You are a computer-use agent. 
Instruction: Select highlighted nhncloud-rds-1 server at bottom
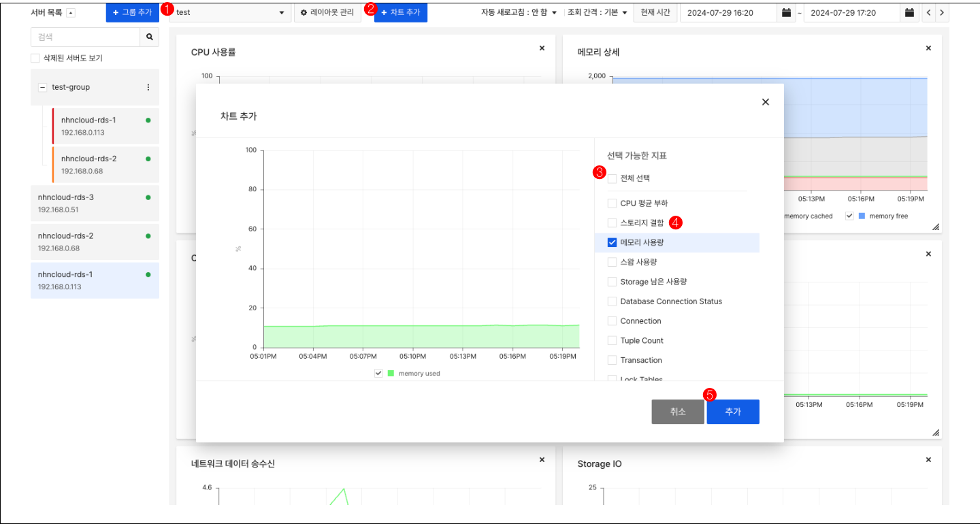95,280
